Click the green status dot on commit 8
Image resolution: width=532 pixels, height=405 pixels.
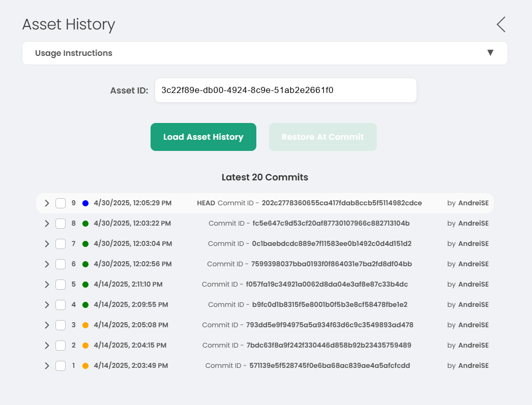click(85, 224)
